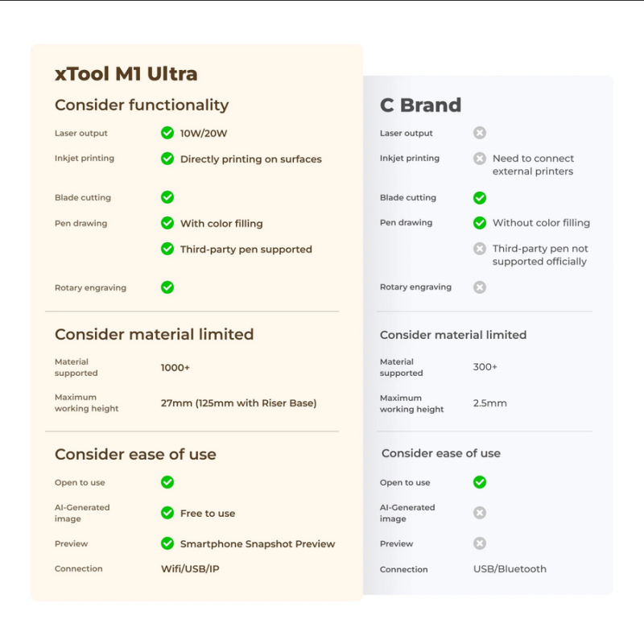Click the xTool Rotary engraving green checkmark
Screen dimensions: 644x644
(x=167, y=287)
